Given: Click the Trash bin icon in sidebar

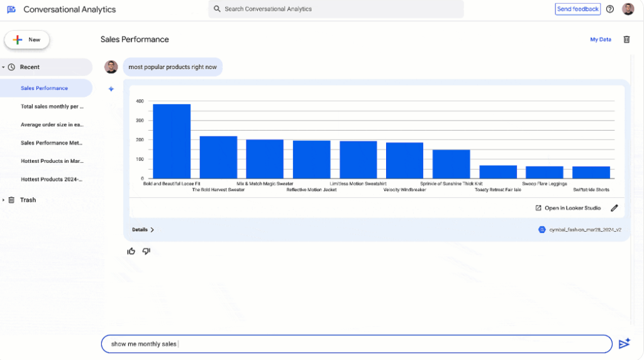Looking at the screenshot, I should 11,200.
